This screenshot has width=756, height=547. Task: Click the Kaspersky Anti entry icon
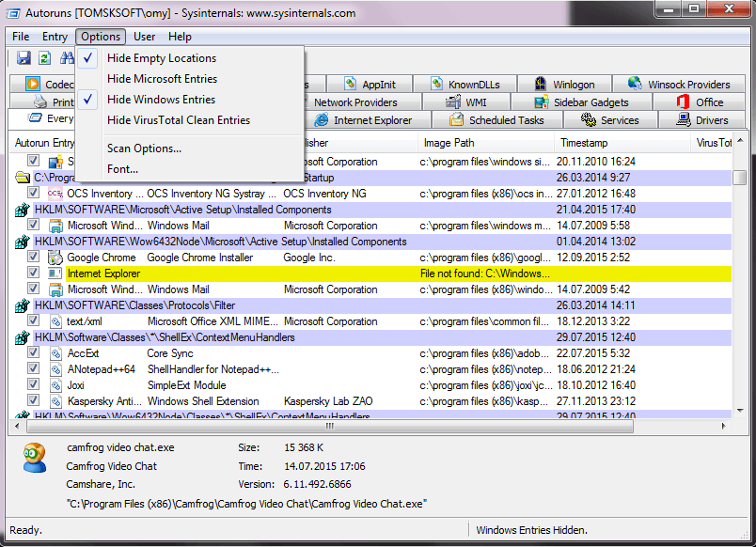click(55, 401)
